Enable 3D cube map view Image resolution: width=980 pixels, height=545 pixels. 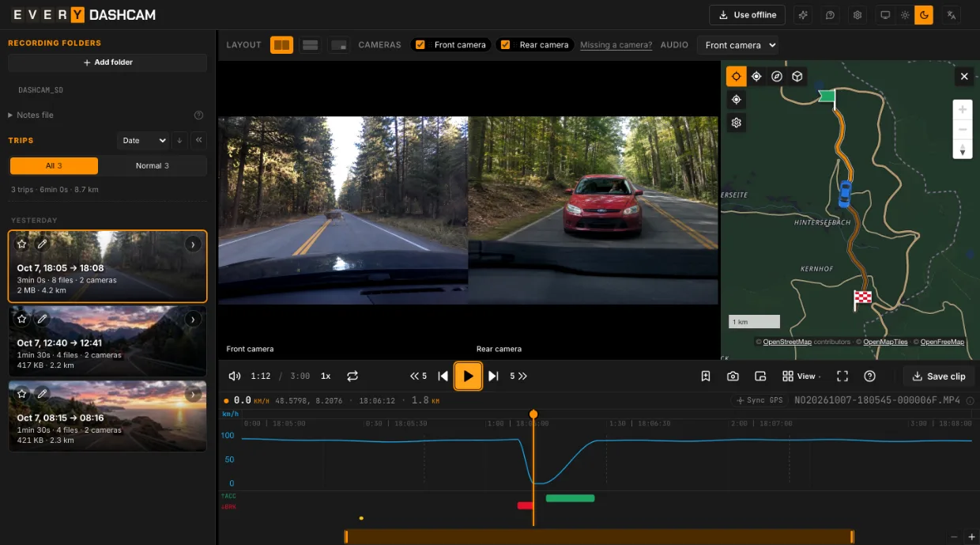tap(797, 76)
